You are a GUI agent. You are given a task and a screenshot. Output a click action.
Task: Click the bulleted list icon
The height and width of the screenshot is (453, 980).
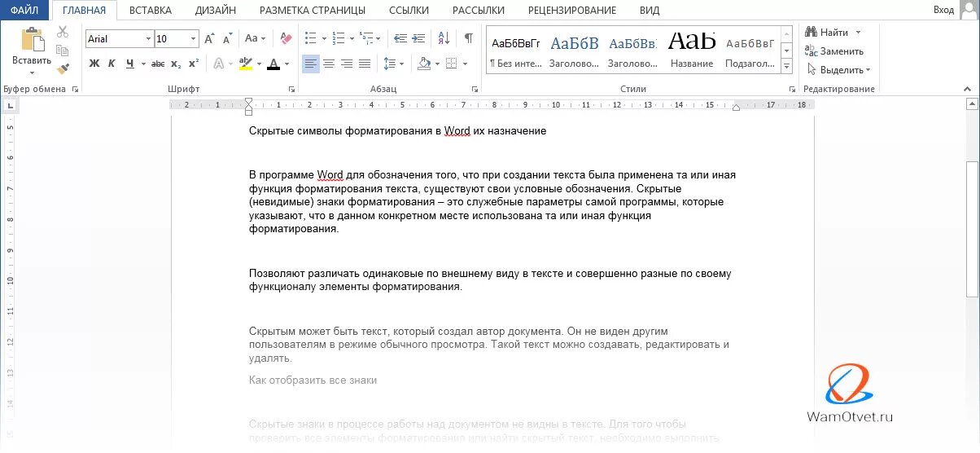pos(310,38)
